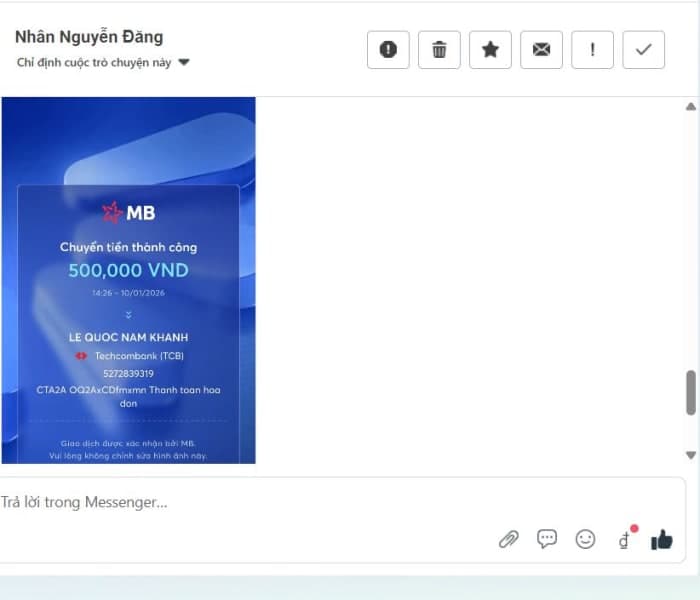The width and height of the screenshot is (700, 600).
Task: Click scrollbar down arrow in chat
Action: pyautogui.click(x=691, y=455)
